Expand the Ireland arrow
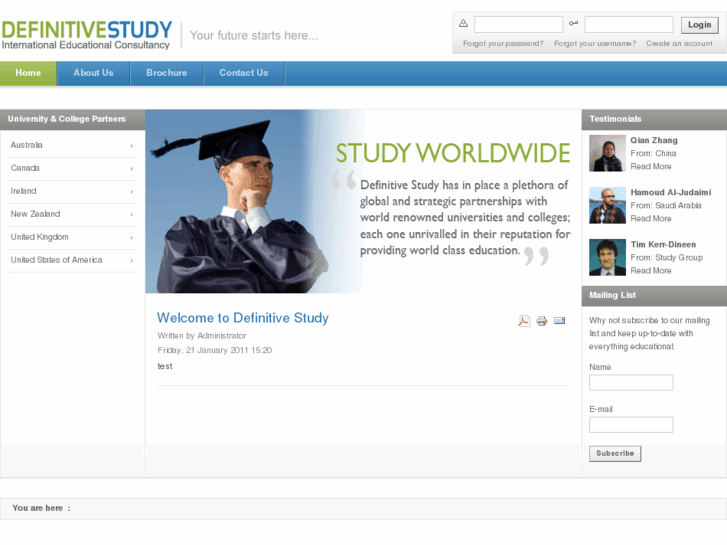This screenshot has width=727, height=545. [x=132, y=192]
